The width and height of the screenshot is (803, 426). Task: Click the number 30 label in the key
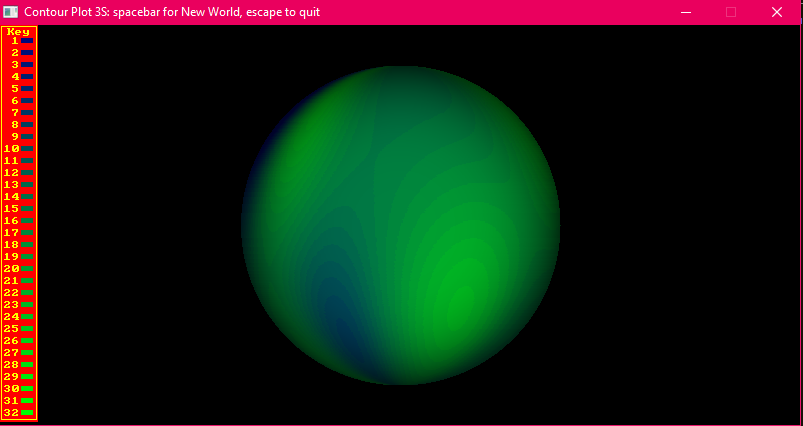pyautogui.click(x=12, y=388)
